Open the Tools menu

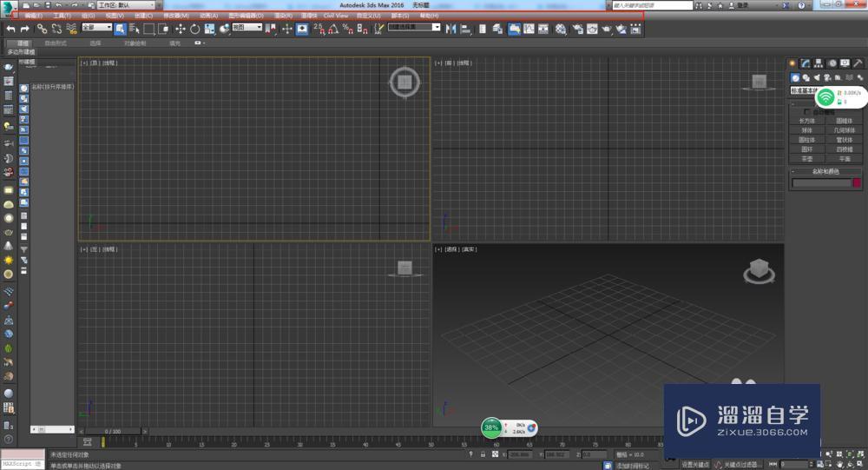[62, 16]
